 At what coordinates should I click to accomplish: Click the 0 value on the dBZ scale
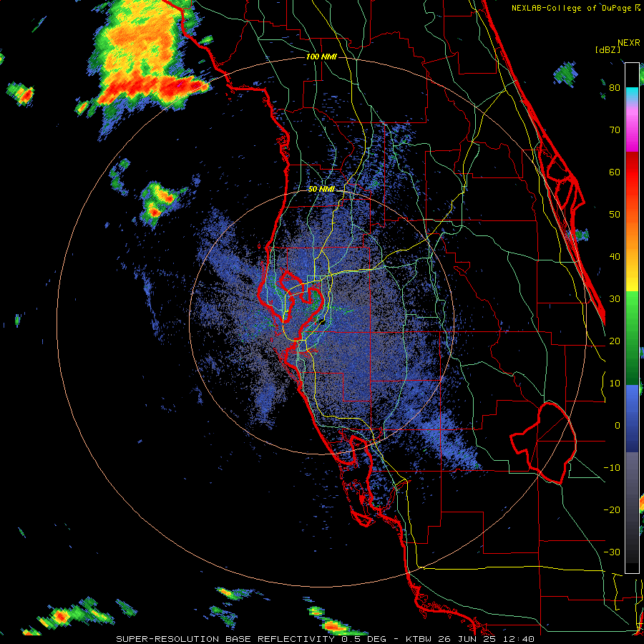[618, 426]
